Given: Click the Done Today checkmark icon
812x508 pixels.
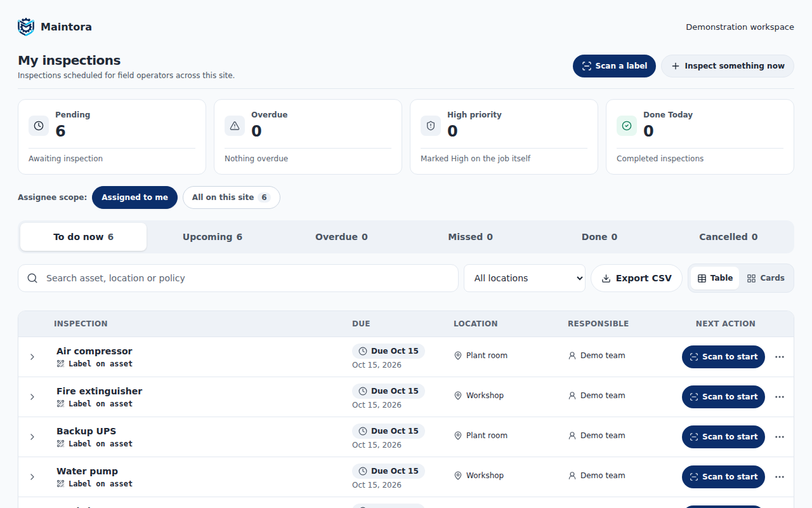Looking at the screenshot, I should (x=627, y=126).
